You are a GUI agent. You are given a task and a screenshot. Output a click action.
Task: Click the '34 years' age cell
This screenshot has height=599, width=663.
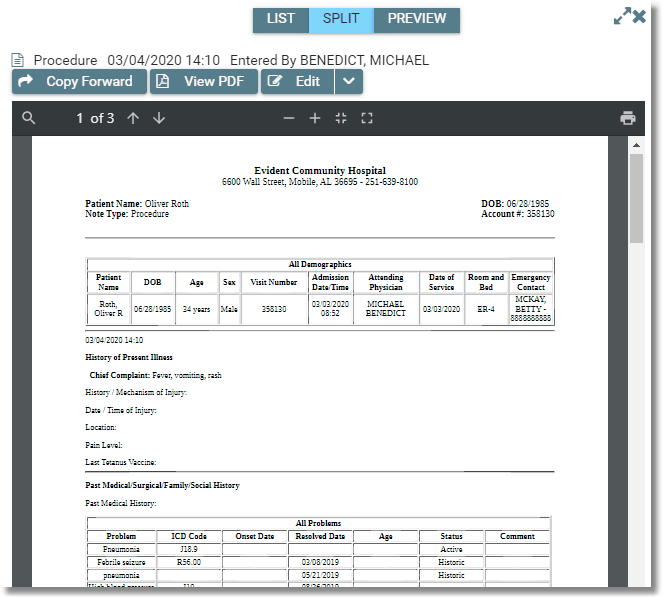196,309
